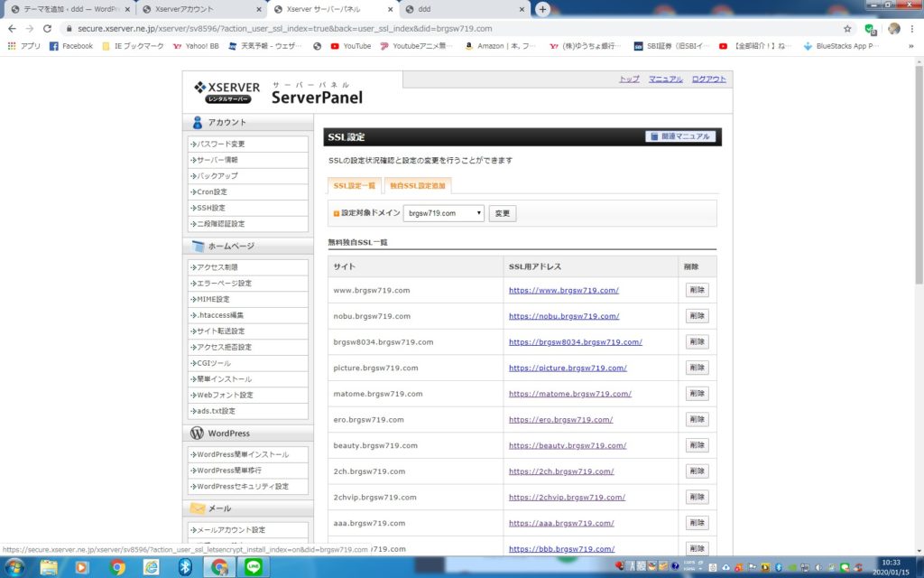The image size is (924, 578).
Task: Click 変更 button next to domain
Action: tap(503, 213)
